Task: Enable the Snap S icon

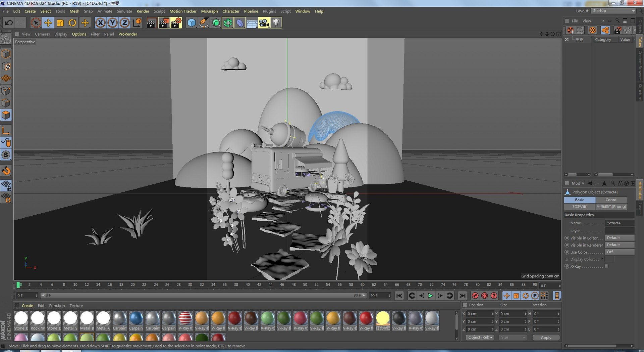Action: click(6, 155)
